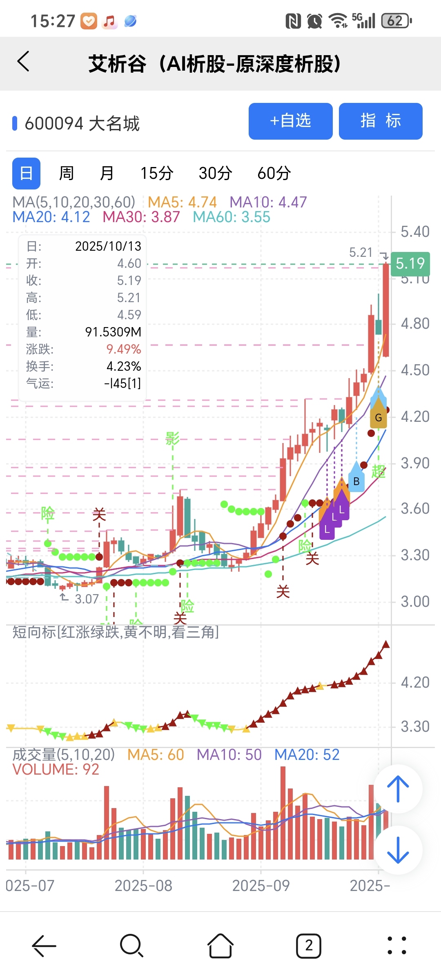Tap the 换手 4.23% value
The image size is (441, 980).
tap(124, 366)
